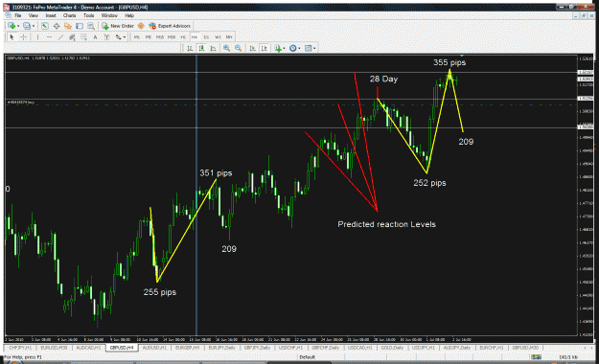Image resolution: width=599 pixels, height=364 pixels.
Task: Open the Strategy Tester
Action: coord(90,26)
